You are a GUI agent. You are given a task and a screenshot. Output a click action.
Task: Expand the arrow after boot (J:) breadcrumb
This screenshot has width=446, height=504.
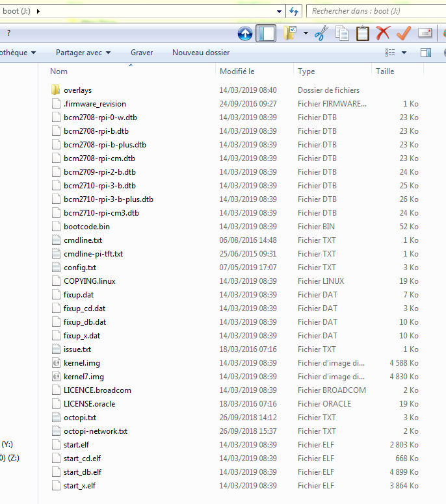38,12
